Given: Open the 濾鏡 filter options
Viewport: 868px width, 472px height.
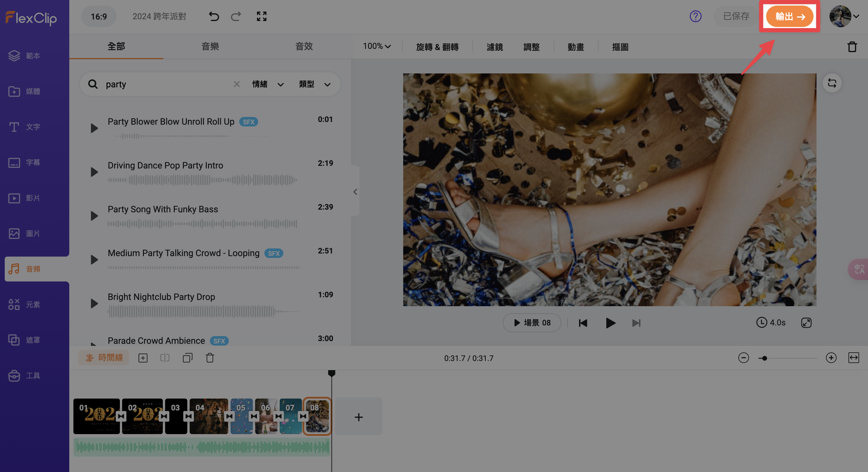Looking at the screenshot, I should coord(495,47).
